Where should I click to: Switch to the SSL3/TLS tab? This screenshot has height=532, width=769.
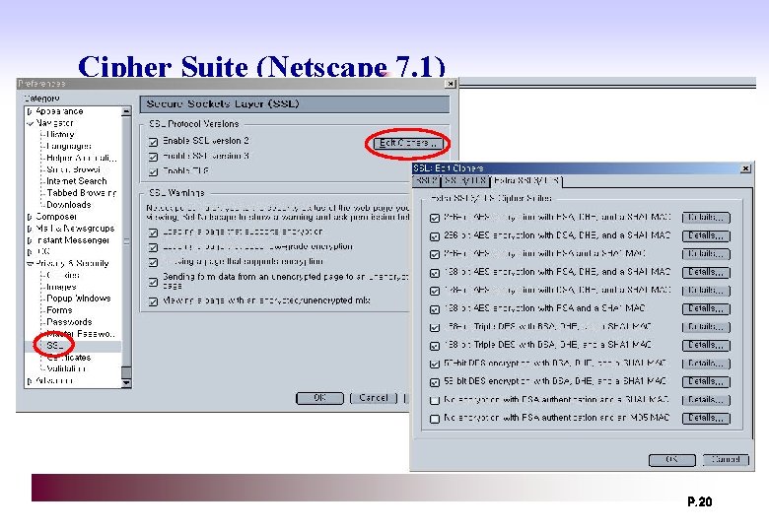click(x=465, y=180)
